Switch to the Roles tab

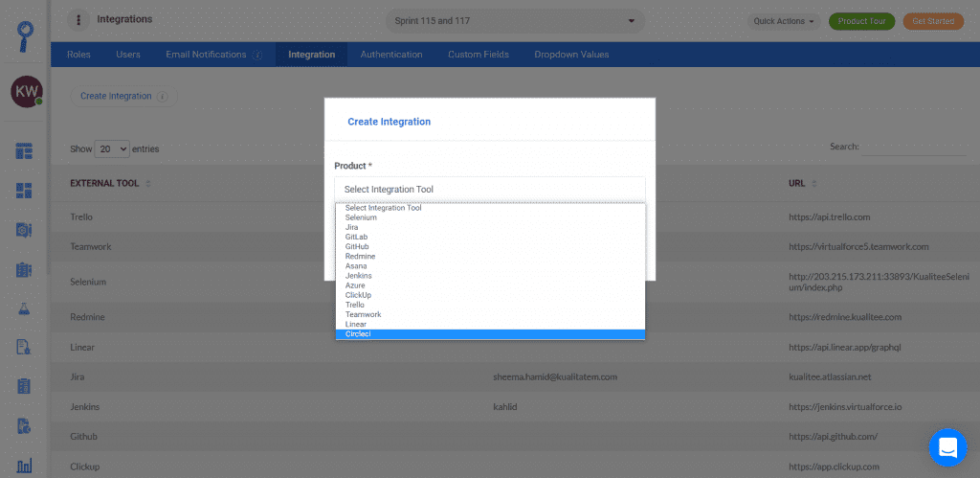78,55
